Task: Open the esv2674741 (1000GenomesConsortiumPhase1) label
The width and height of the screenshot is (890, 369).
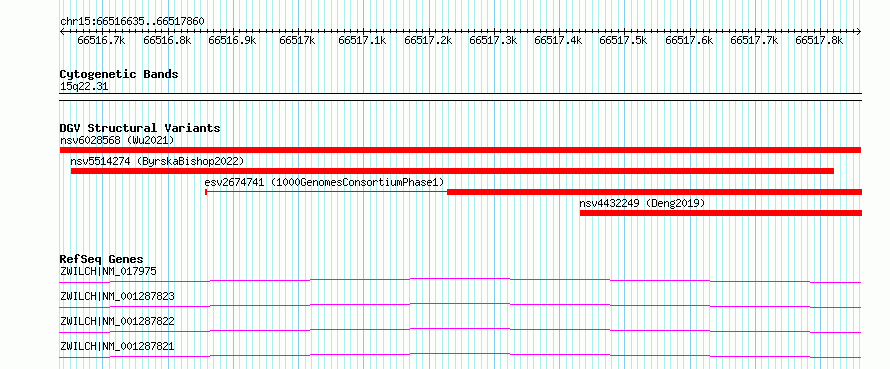Action: tap(324, 182)
